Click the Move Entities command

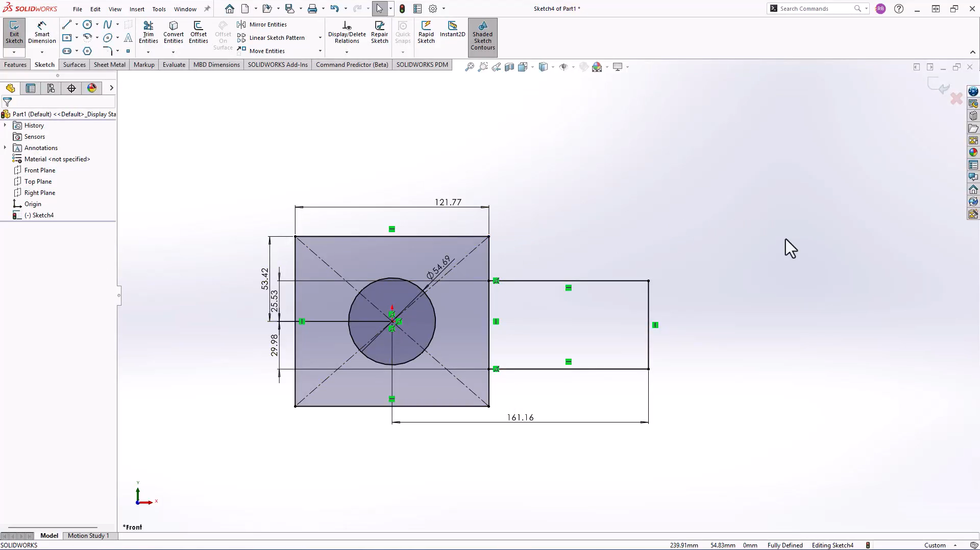point(266,51)
